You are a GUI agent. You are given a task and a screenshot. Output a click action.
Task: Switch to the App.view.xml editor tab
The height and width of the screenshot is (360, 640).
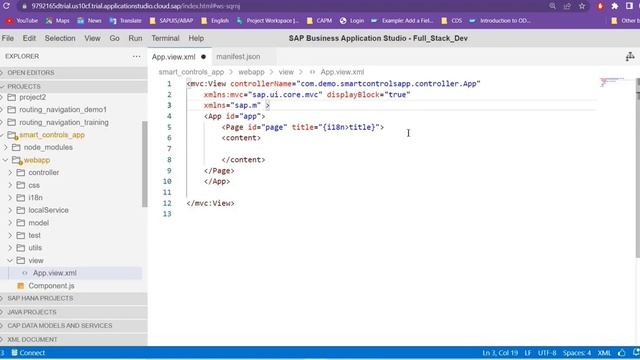click(x=173, y=57)
